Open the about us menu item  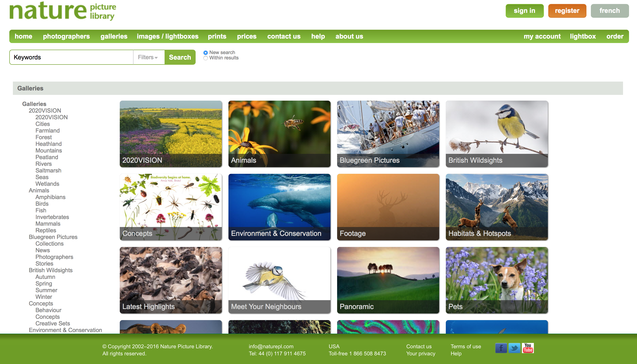[349, 37]
